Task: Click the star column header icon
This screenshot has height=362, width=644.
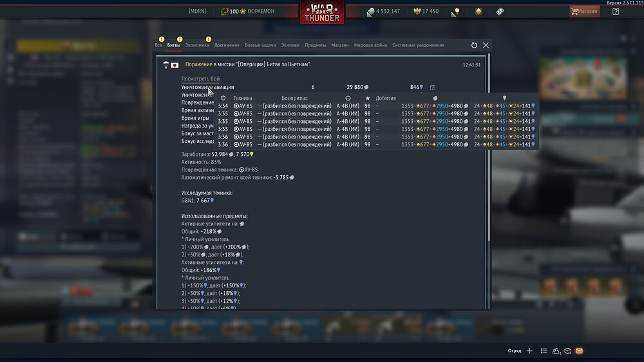Action: (x=368, y=98)
